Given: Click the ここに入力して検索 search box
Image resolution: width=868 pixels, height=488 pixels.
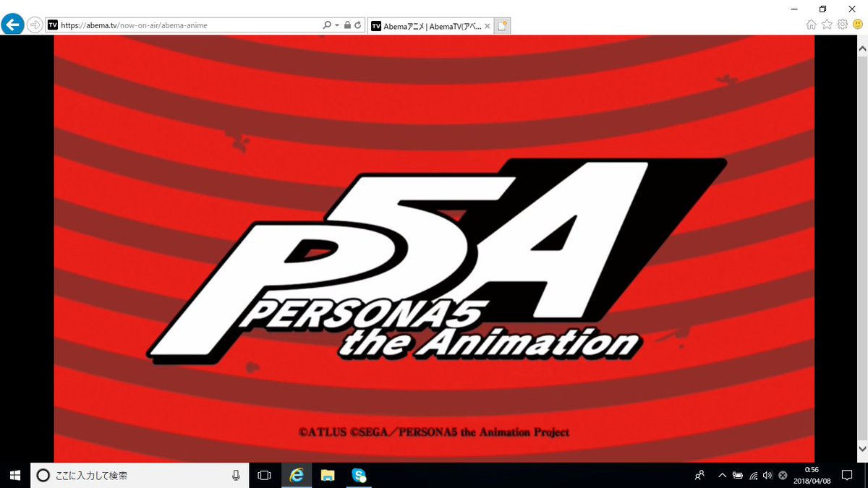Looking at the screenshot, I should click(x=139, y=475).
